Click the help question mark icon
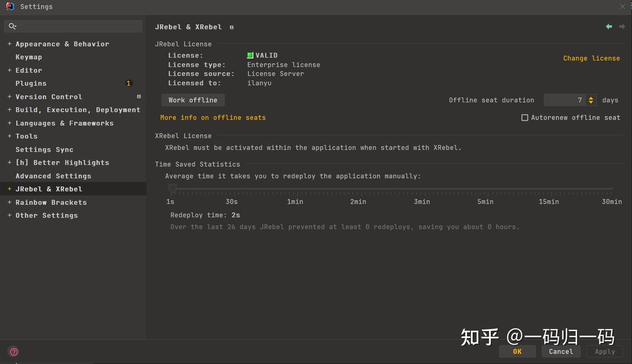The height and width of the screenshot is (364, 632). point(14,352)
